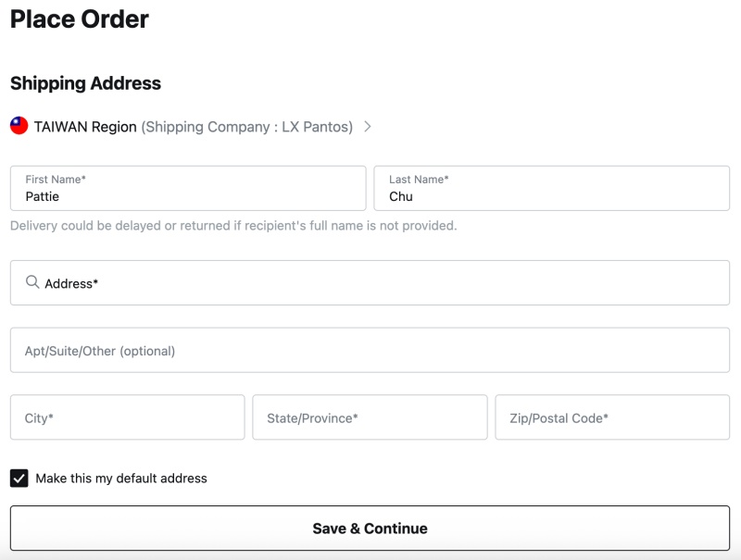Click the Shipping Company LX Pantos text
The image size is (741, 560).
coord(246,127)
